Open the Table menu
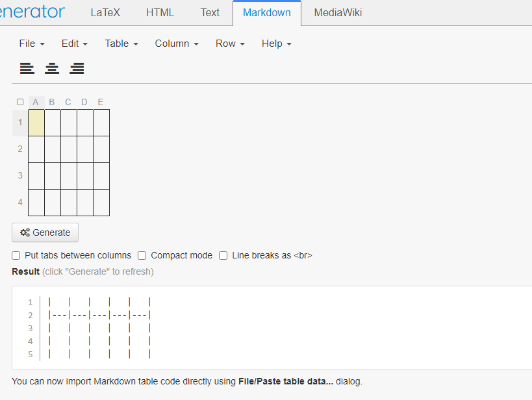 pyautogui.click(x=121, y=44)
